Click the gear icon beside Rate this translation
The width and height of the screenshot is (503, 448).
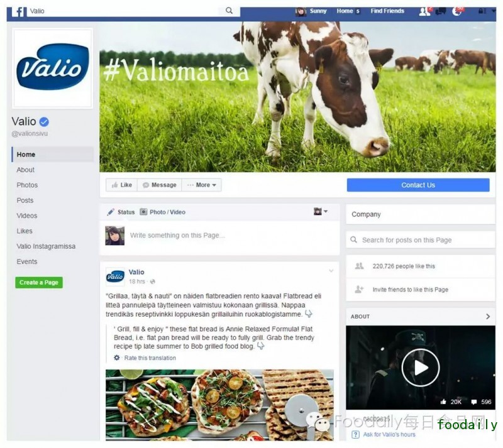click(117, 358)
